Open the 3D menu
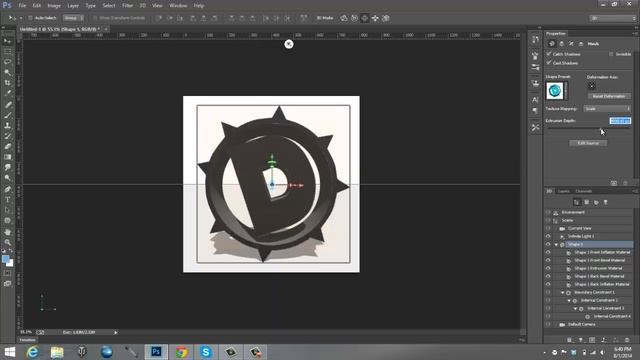Image resolution: width=640 pixels, height=360 pixels. 142,6
